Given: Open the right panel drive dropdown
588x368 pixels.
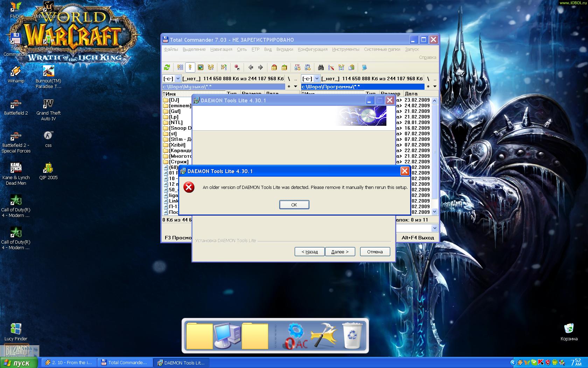Looking at the screenshot, I should [317, 79].
